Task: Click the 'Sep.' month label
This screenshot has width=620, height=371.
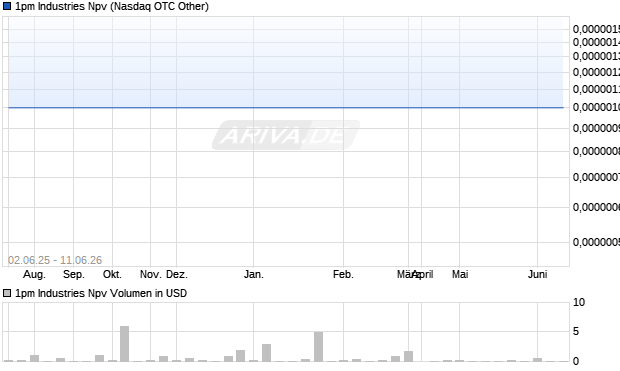Action: (74, 274)
